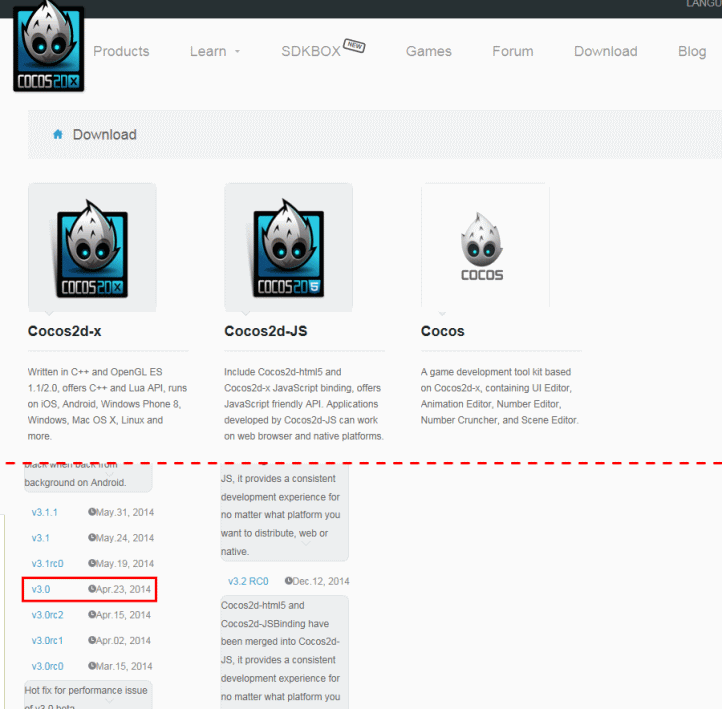Expand the Learn dropdown menu

(215, 51)
